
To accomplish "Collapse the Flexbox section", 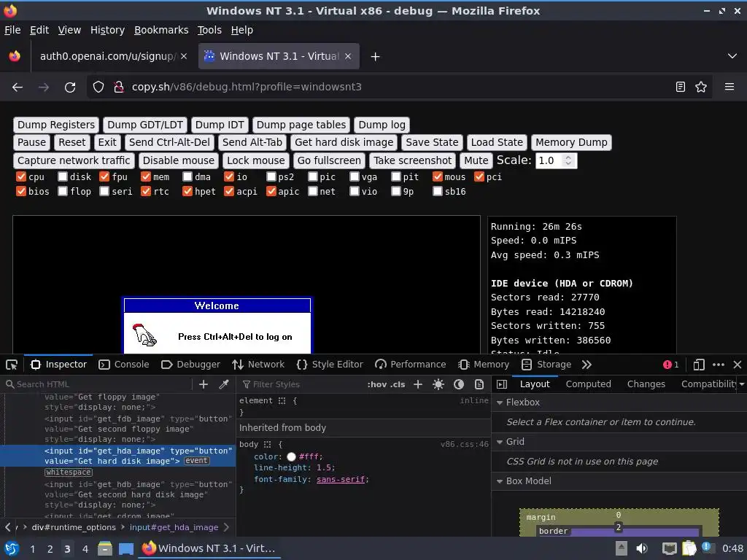I will pos(500,402).
